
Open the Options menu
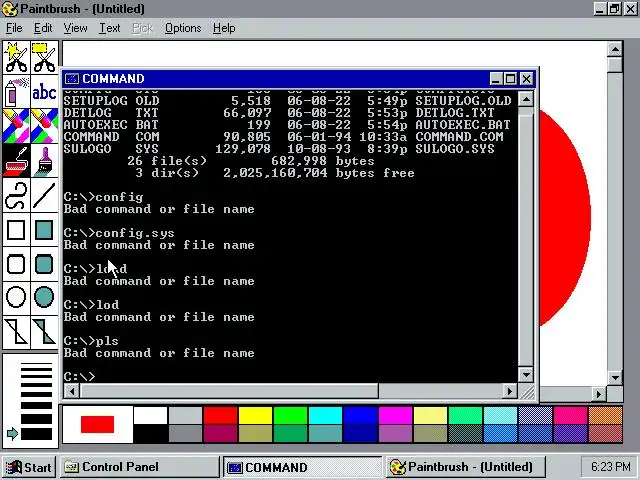pos(183,28)
